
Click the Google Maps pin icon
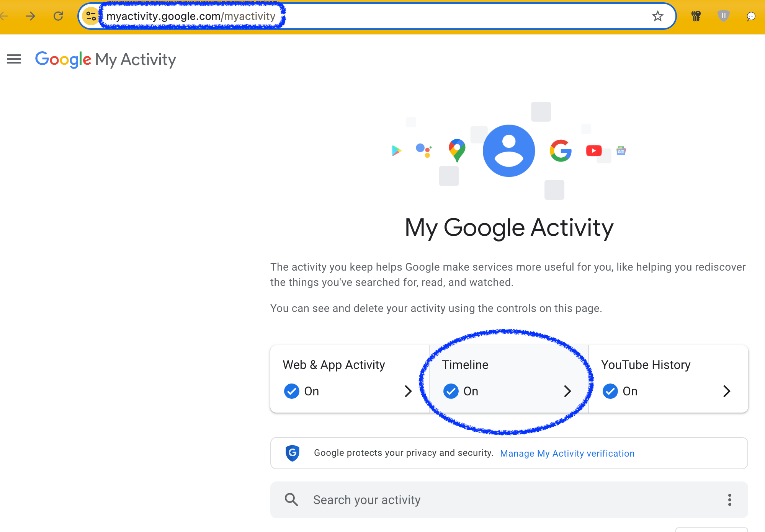pyautogui.click(x=457, y=150)
